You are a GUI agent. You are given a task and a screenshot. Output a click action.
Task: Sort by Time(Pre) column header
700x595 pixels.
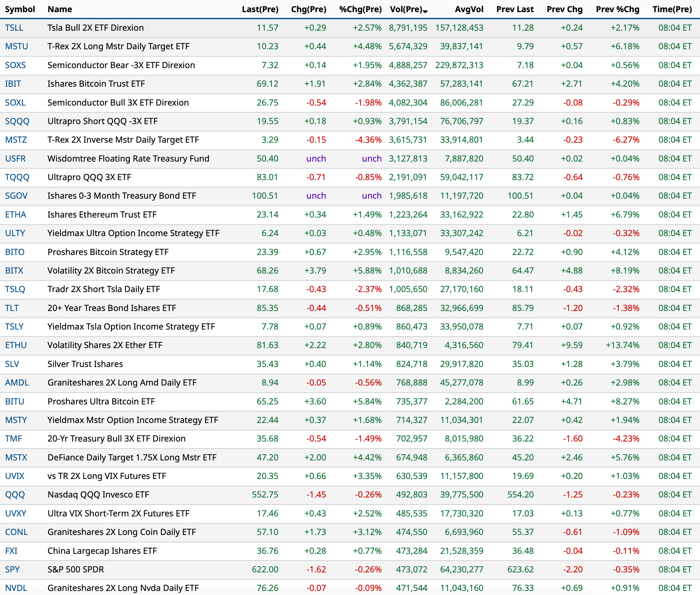pos(672,9)
